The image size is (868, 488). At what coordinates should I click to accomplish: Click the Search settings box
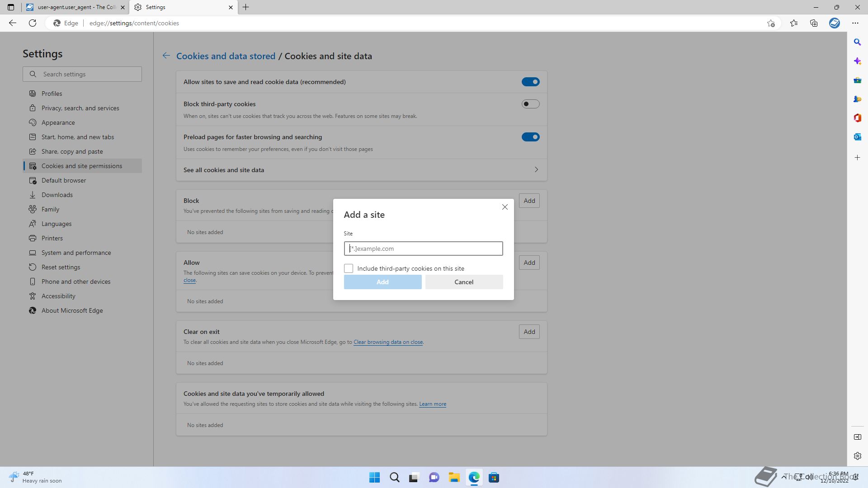tap(82, 74)
